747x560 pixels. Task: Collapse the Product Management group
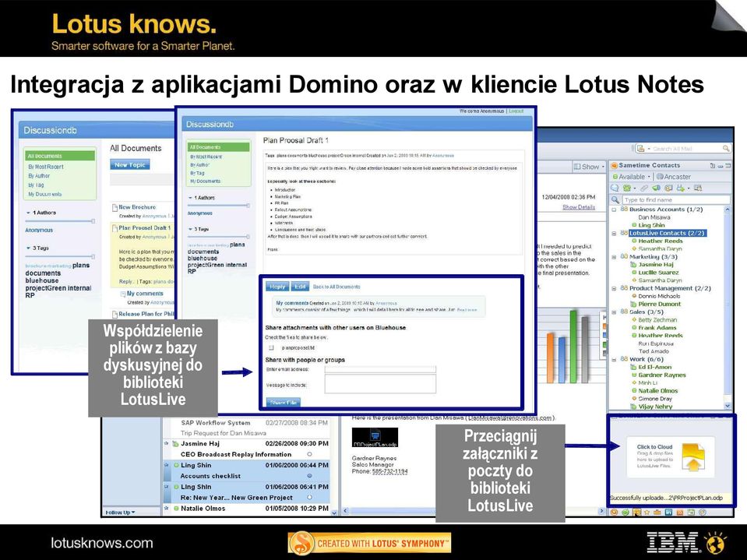tap(614, 289)
